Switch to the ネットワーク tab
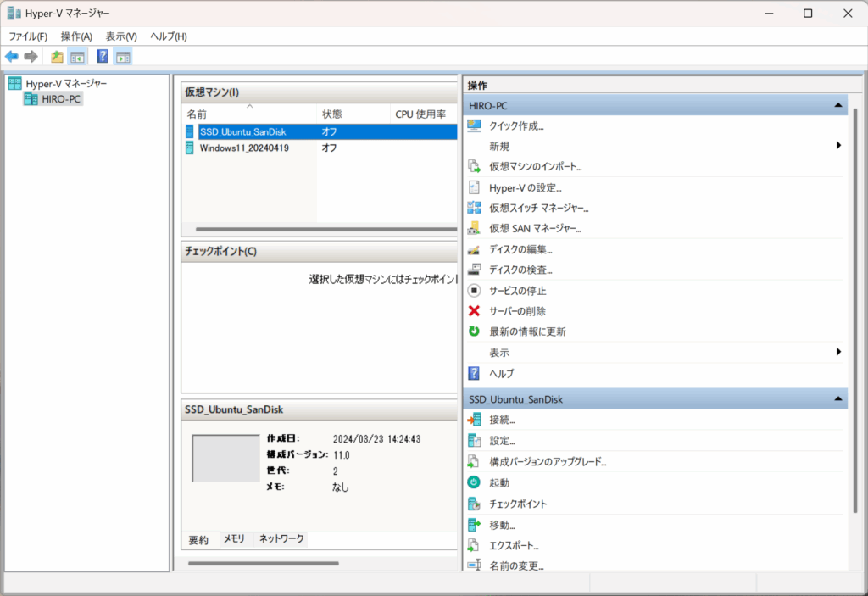This screenshot has width=868, height=596. click(x=281, y=539)
